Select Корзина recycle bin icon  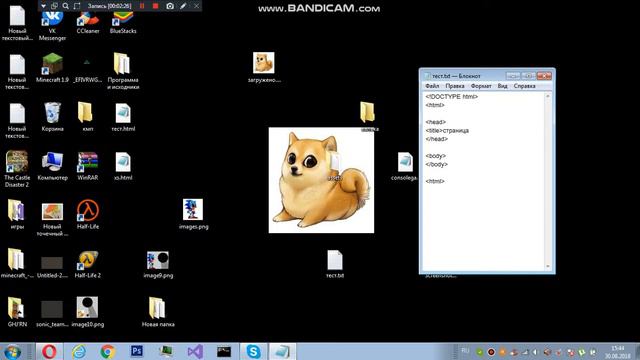coord(52,117)
